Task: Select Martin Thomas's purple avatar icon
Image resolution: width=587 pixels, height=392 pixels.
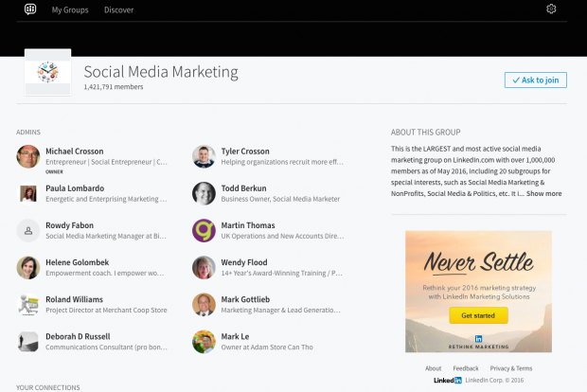Action: click(204, 230)
